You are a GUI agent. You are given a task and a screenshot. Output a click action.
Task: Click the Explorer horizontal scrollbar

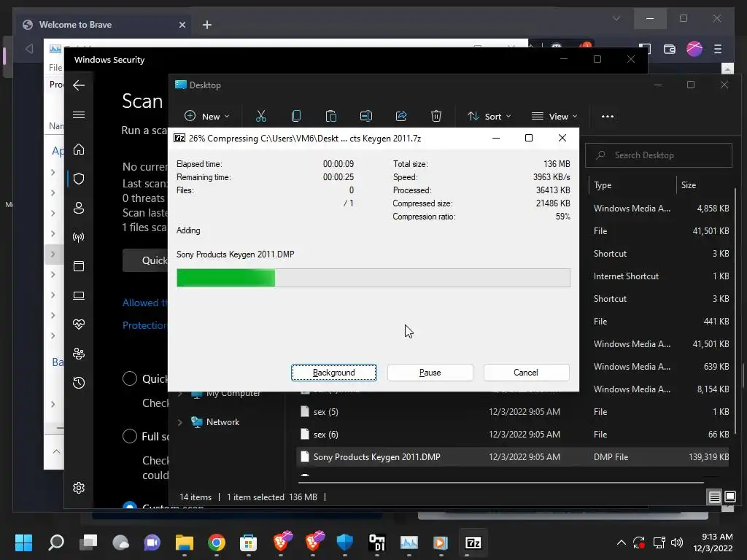tap(500, 483)
